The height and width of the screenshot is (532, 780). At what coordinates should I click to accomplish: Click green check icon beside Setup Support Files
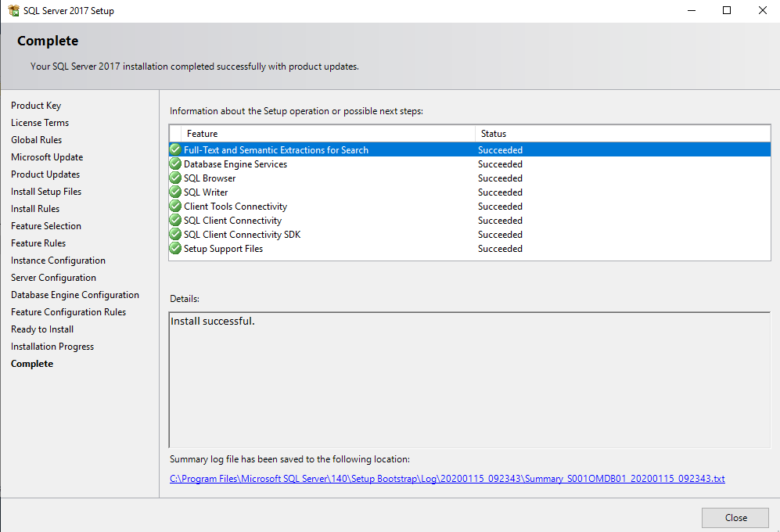[175, 248]
